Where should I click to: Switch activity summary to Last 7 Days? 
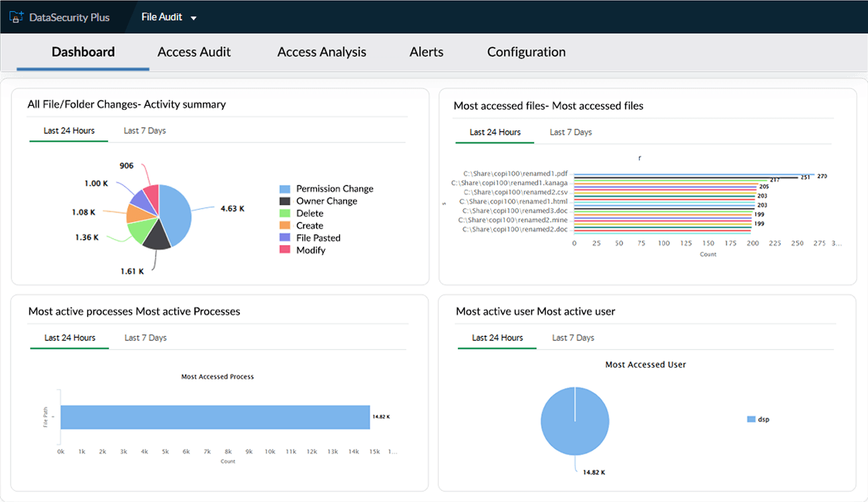tap(144, 130)
